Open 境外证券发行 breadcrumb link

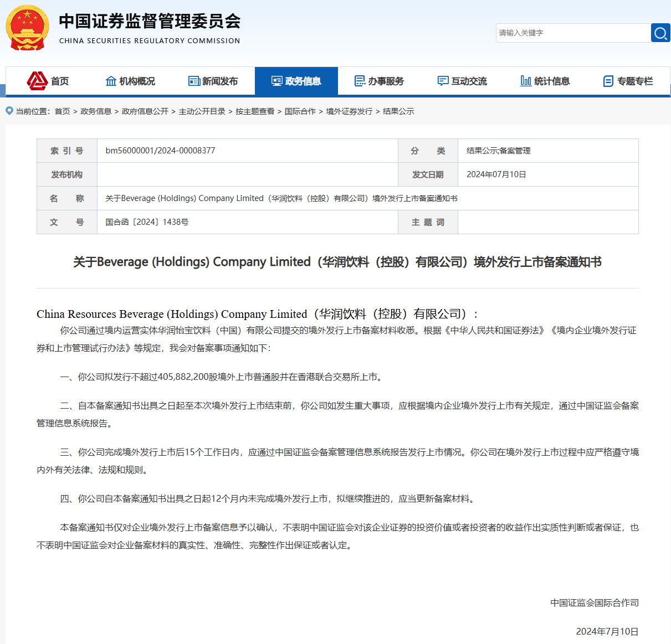coord(349,111)
